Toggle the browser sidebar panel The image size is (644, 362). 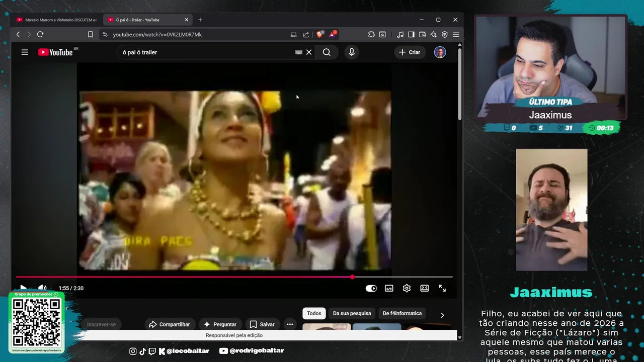pyautogui.click(x=411, y=34)
